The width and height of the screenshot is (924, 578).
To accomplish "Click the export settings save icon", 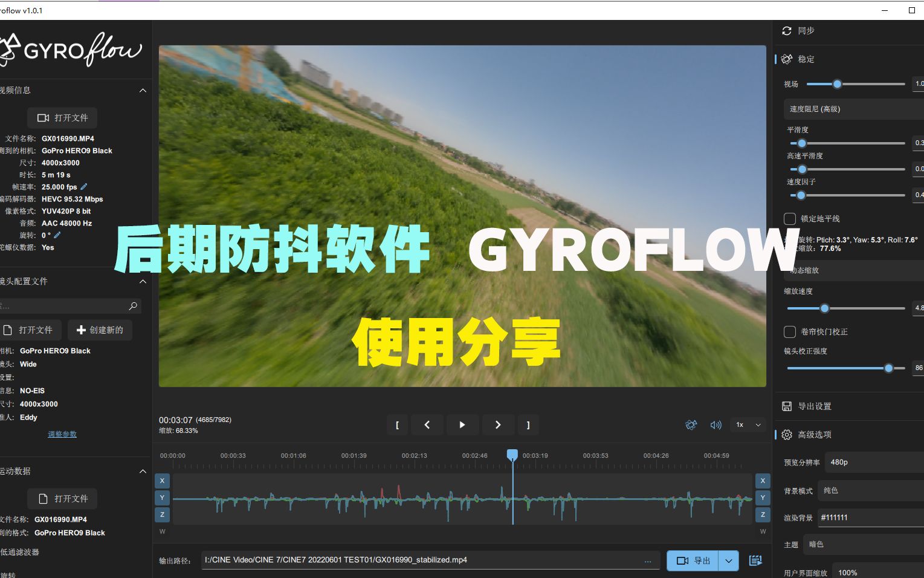I will 787,406.
